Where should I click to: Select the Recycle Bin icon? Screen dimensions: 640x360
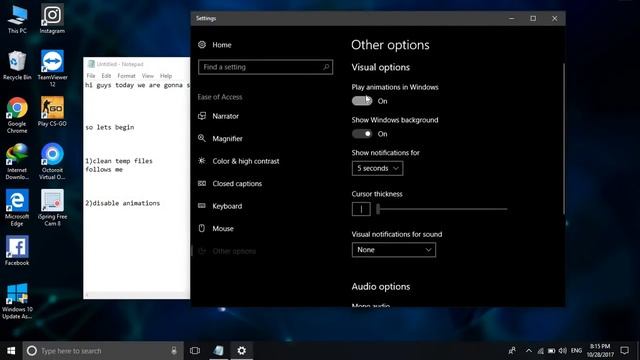click(x=17, y=65)
